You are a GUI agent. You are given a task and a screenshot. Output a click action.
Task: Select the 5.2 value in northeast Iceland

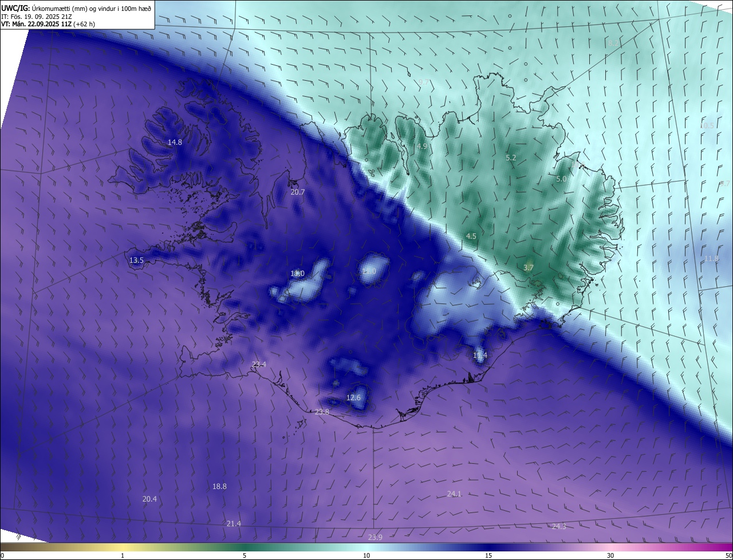coord(511,157)
